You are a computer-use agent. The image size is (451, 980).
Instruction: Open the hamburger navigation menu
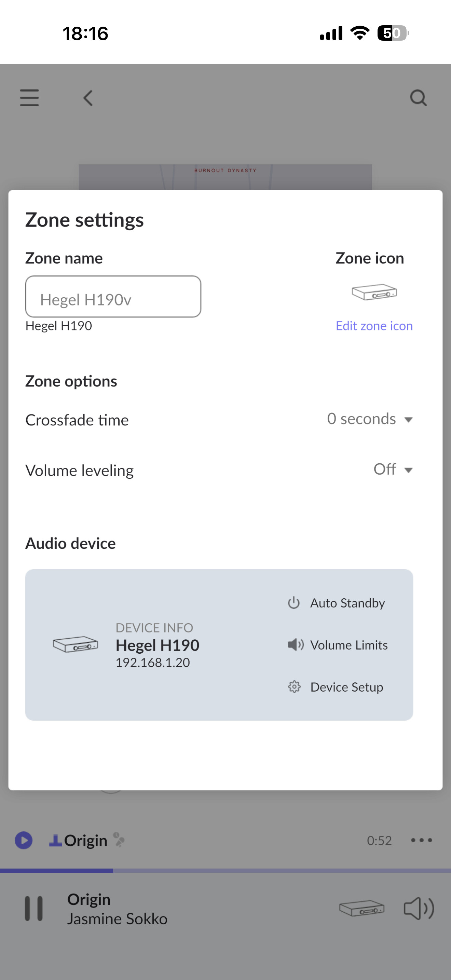click(29, 98)
